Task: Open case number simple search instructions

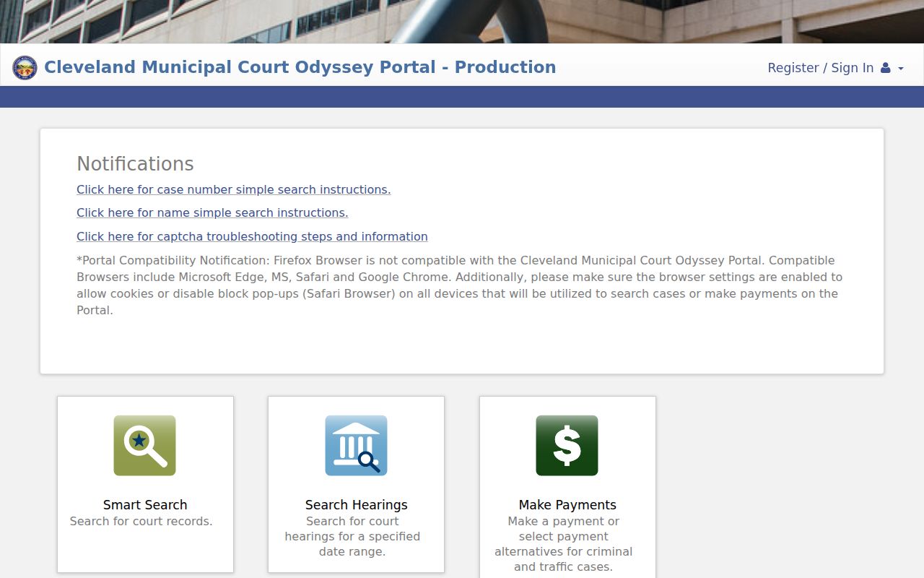Action: pos(234,189)
